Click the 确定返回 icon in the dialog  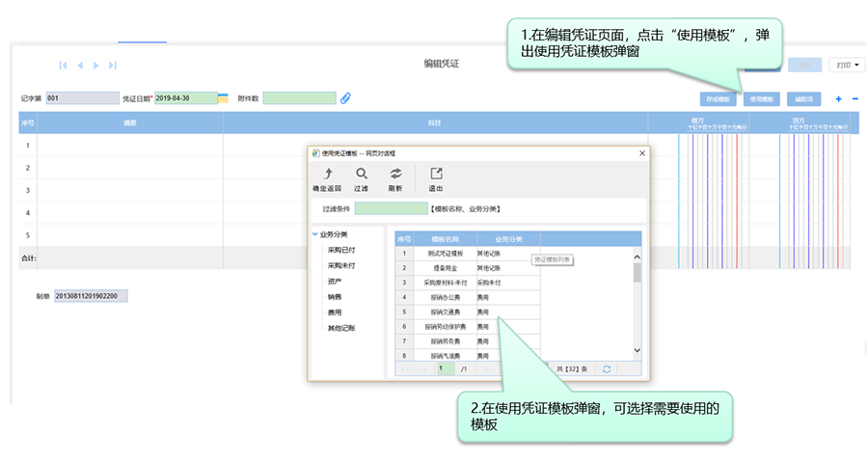coord(326,174)
